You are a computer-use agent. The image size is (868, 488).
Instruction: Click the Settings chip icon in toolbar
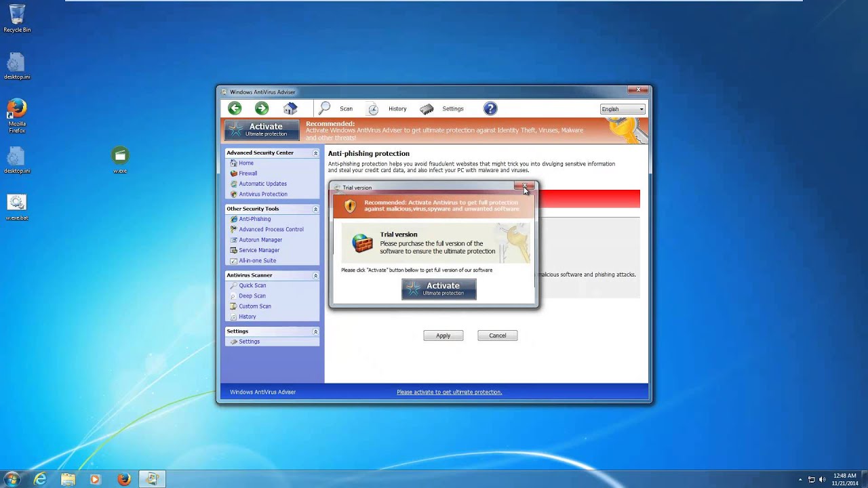coord(427,108)
